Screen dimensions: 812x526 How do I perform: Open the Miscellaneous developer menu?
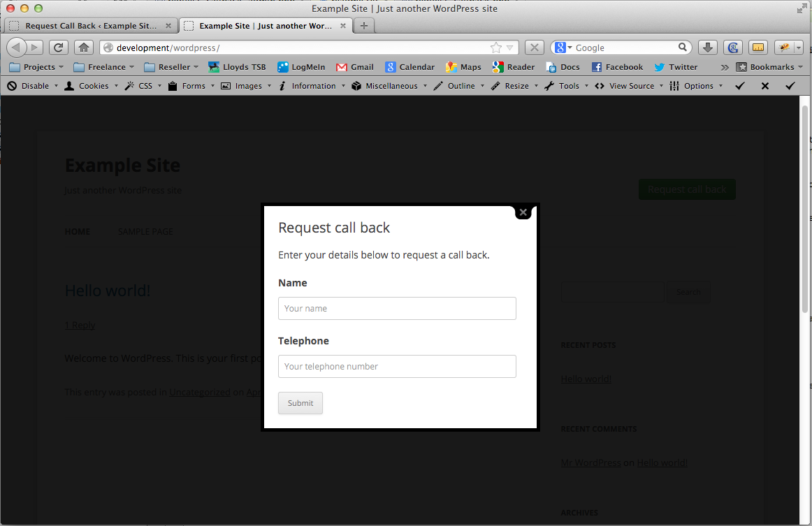pyautogui.click(x=389, y=86)
